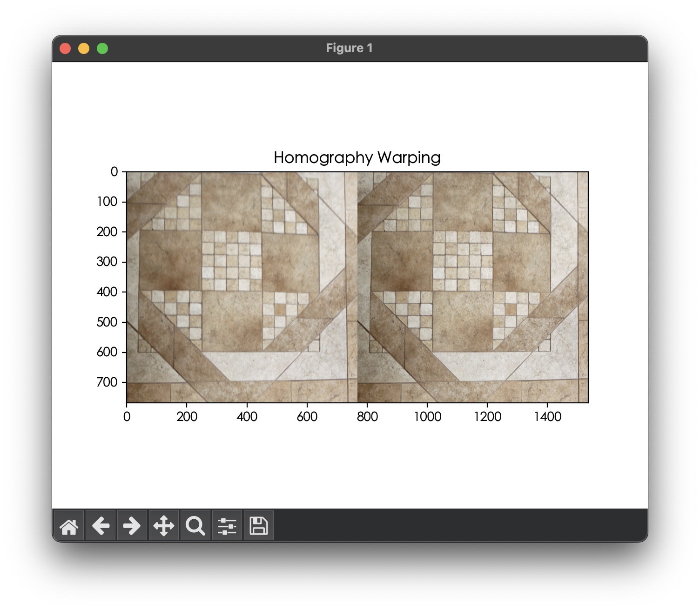This screenshot has width=700, height=611.
Task: Click the 'Homography Warping' plot title
Action: pos(357,157)
